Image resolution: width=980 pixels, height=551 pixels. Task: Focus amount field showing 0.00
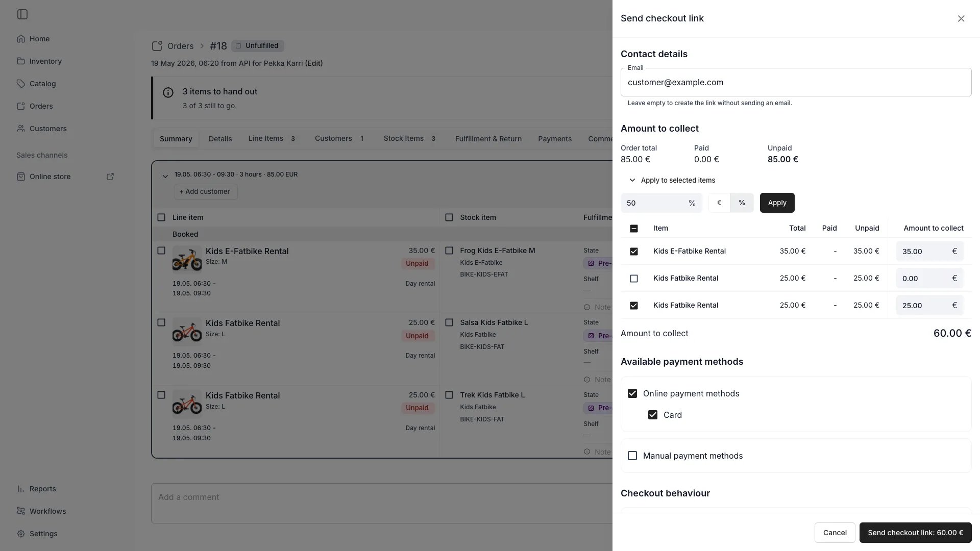[930, 279]
